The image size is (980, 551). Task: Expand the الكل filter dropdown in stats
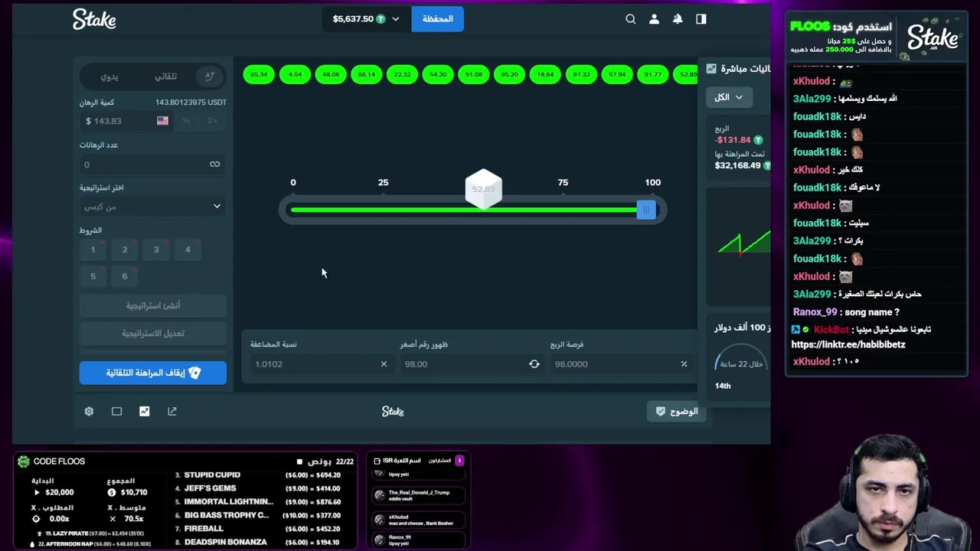[x=729, y=97]
